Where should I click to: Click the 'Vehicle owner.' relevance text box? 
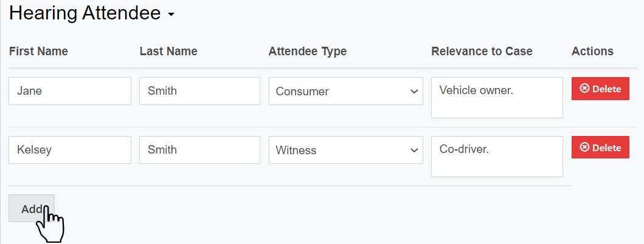[497, 98]
